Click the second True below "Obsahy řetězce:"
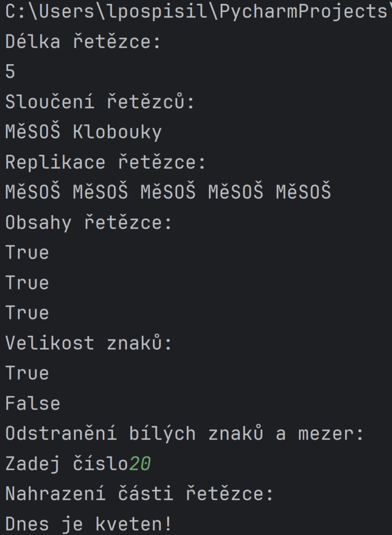This screenshot has height=535, width=392. pyautogui.click(x=27, y=283)
